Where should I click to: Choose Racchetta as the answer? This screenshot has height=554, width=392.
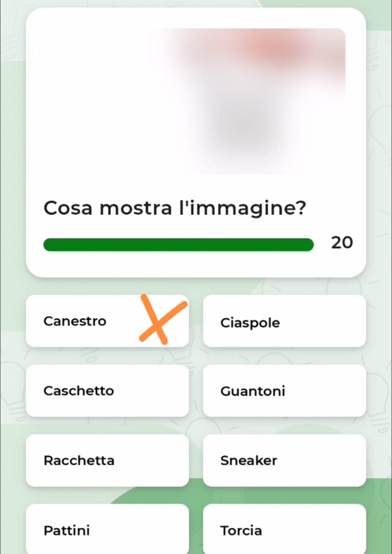point(107,460)
